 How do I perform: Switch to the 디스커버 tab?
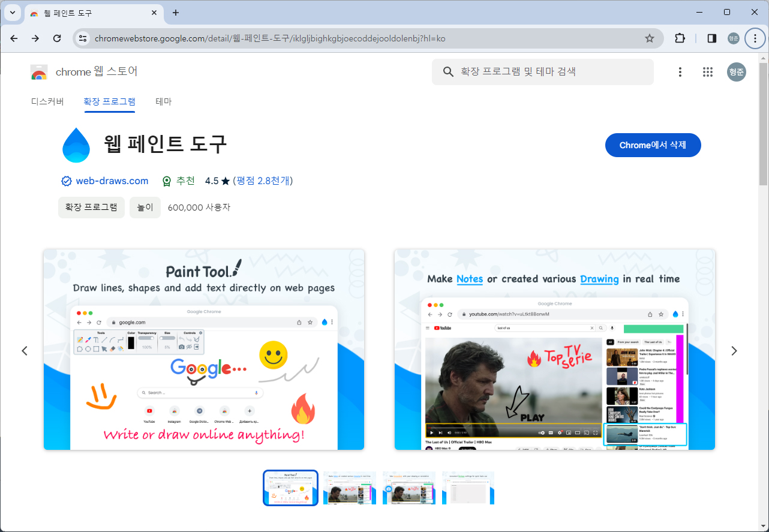(x=47, y=101)
